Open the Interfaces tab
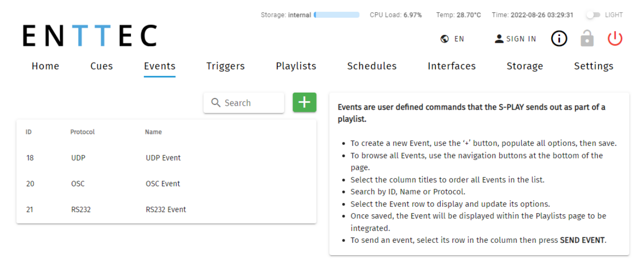This screenshot has height=266, width=644. (451, 66)
